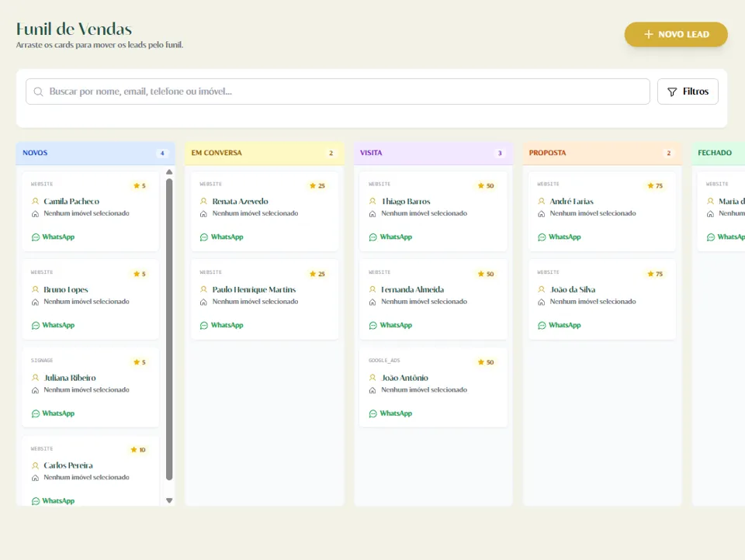Click person icon beside Juliana Ribeiro
The height and width of the screenshot is (560, 745).
click(x=35, y=378)
